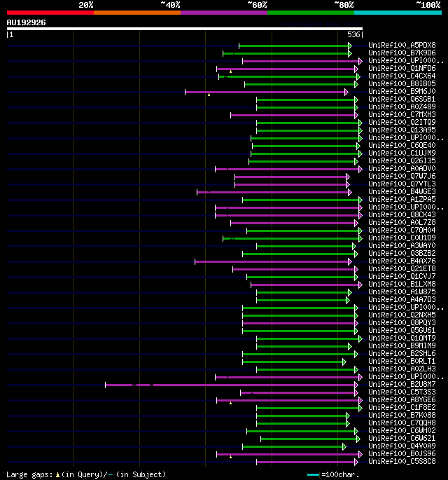This screenshot has width=448, height=480.
Task: Select the UniRef100_A1W875 label
Action: click(402, 292)
